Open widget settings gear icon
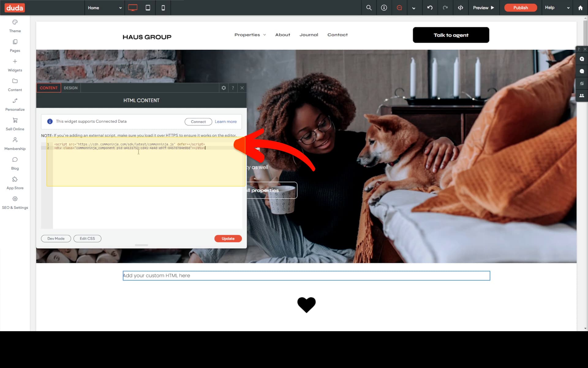The image size is (588, 368). click(224, 88)
